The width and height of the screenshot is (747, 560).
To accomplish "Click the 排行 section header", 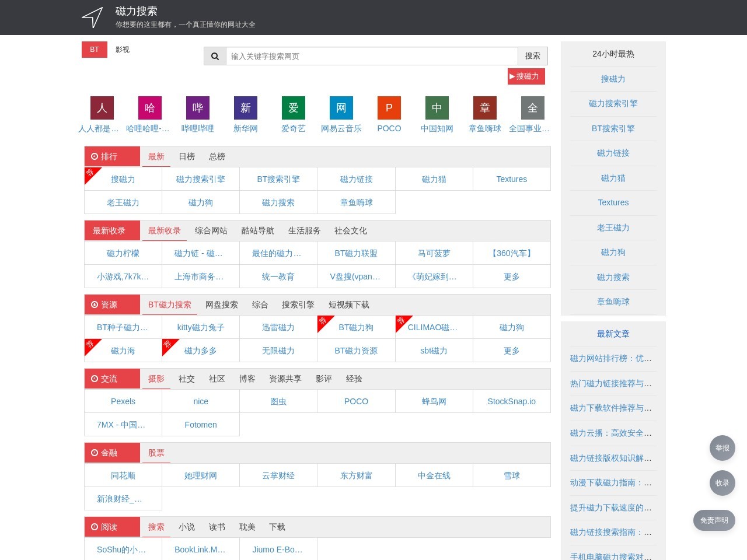I will pyautogui.click(x=112, y=156).
